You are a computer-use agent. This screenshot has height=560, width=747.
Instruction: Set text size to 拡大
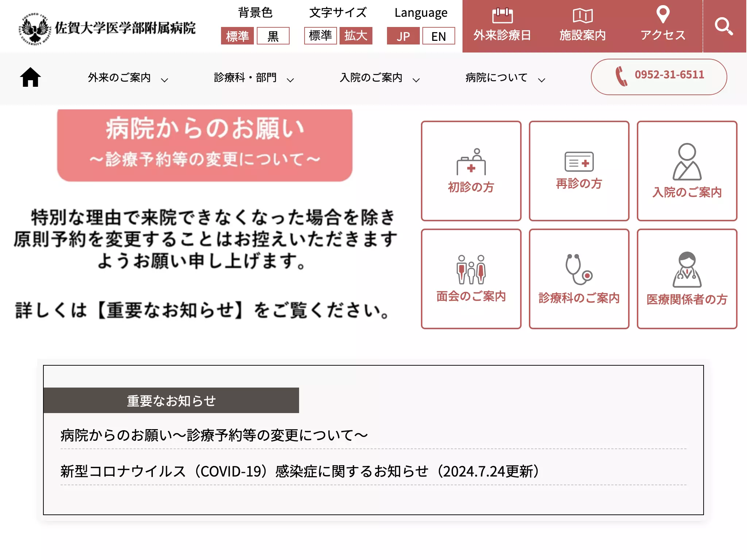356,35
